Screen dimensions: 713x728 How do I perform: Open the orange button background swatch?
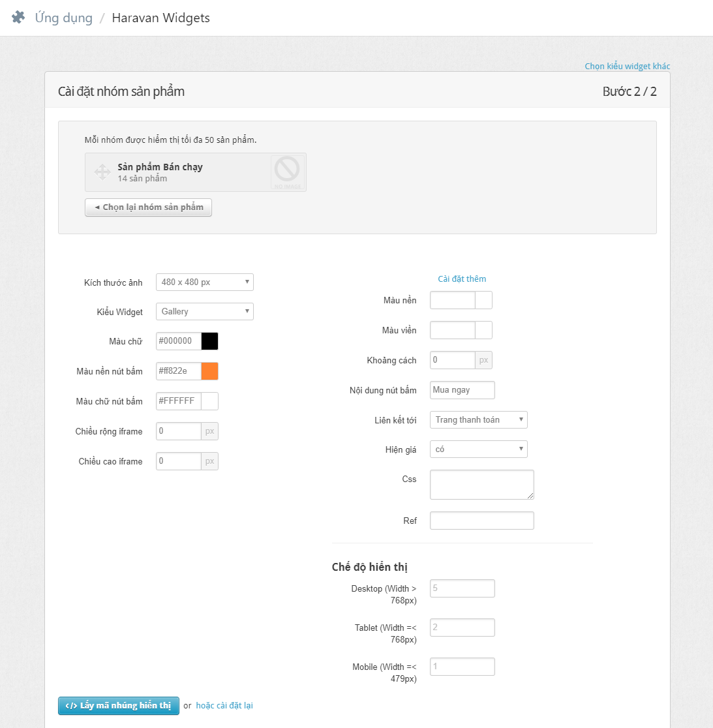click(x=209, y=371)
